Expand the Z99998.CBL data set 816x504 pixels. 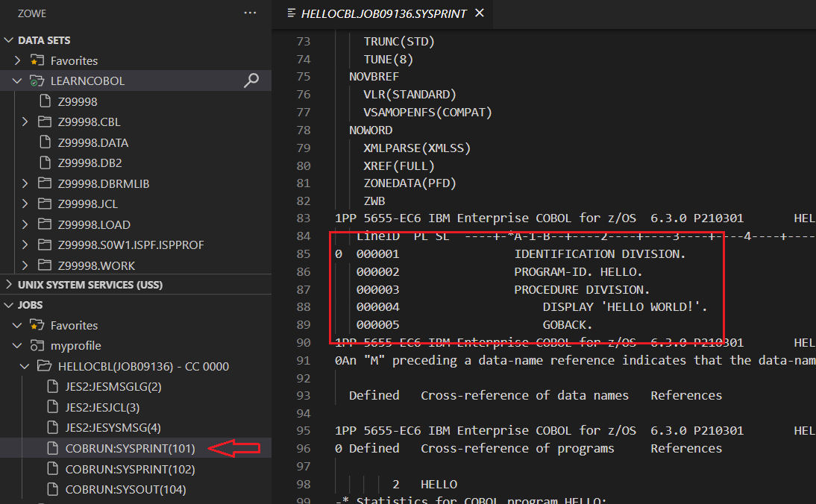[25, 122]
